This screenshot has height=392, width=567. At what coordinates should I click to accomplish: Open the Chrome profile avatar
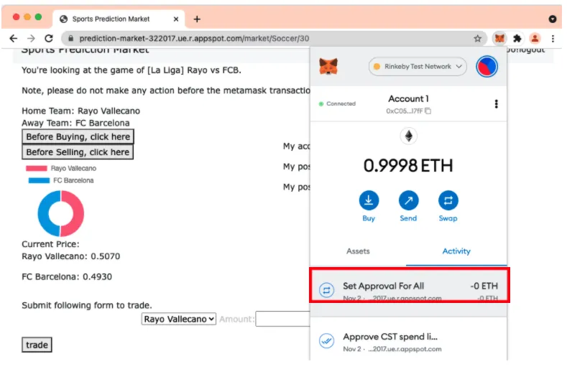[535, 38]
